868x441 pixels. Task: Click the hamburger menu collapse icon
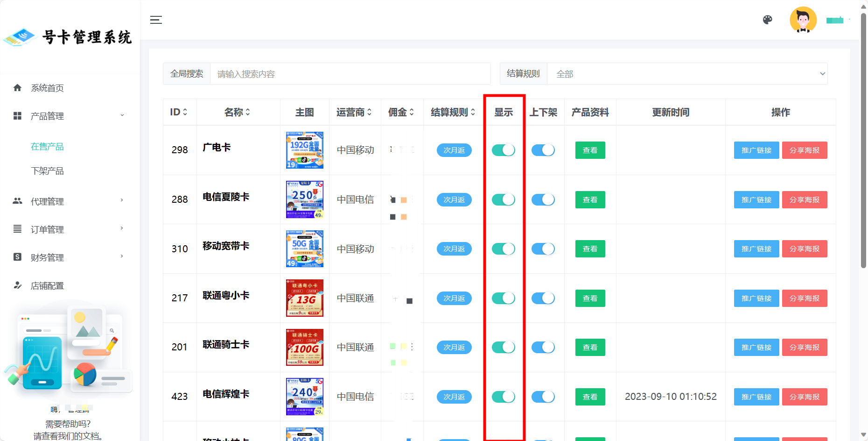tap(156, 20)
